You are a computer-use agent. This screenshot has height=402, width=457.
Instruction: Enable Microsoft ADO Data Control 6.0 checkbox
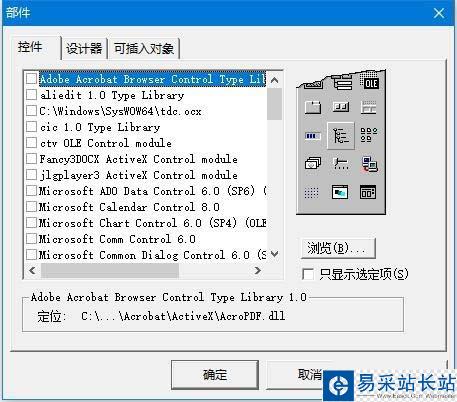coord(31,191)
